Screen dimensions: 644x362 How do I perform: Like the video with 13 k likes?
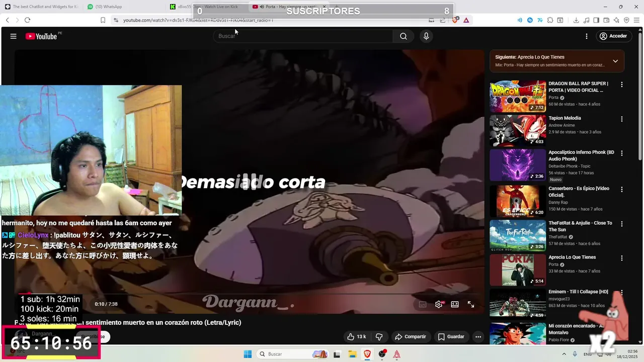click(x=356, y=336)
